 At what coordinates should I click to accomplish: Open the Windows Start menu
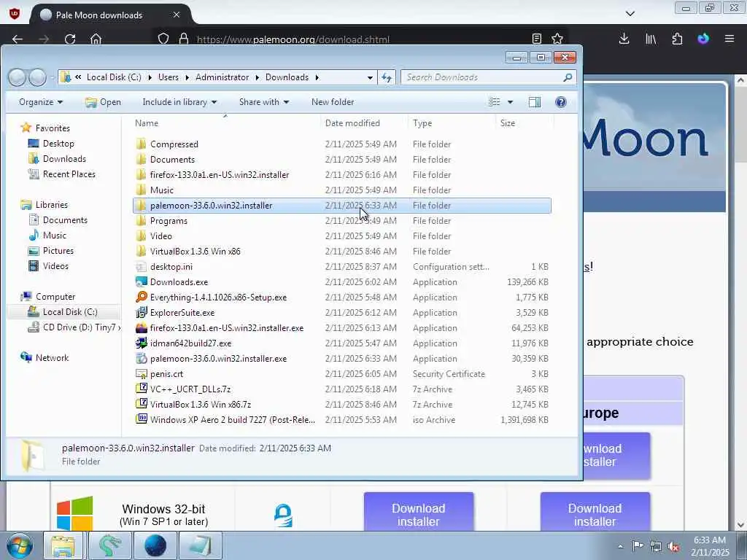pyautogui.click(x=20, y=545)
